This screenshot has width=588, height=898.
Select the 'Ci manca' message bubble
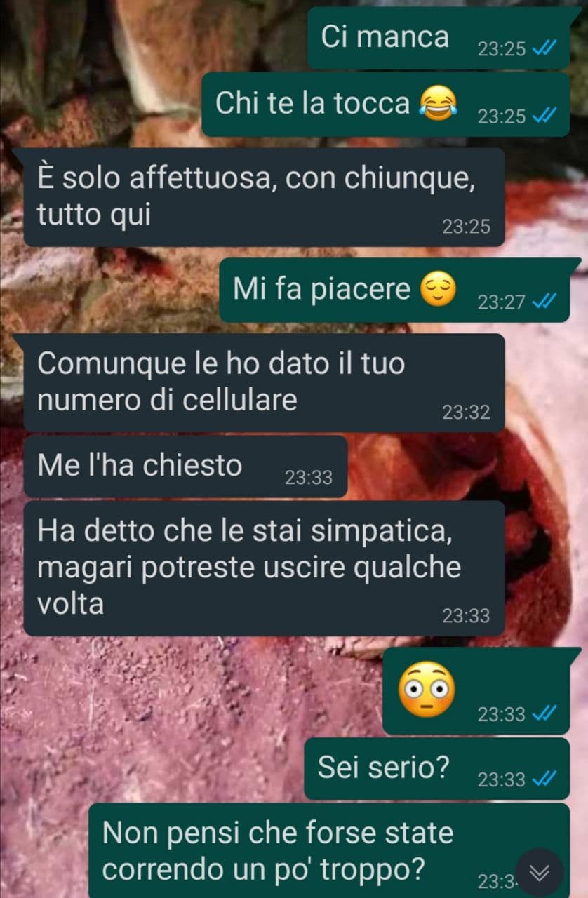pyautogui.click(x=439, y=38)
